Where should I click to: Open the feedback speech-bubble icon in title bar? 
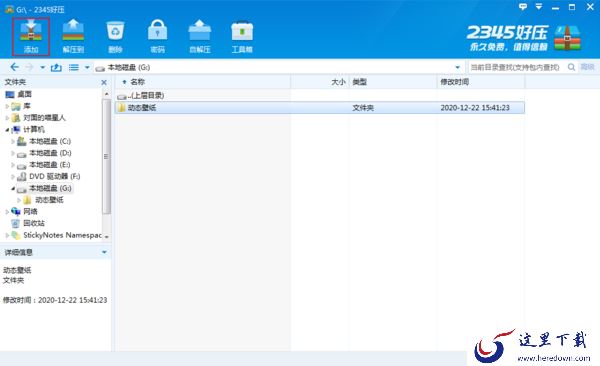pos(523,7)
